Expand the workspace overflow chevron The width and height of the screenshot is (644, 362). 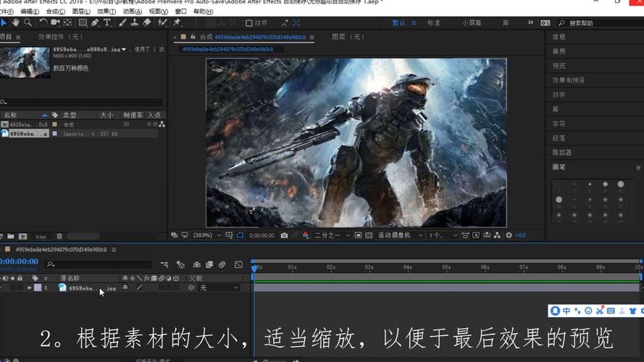[x=530, y=22]
